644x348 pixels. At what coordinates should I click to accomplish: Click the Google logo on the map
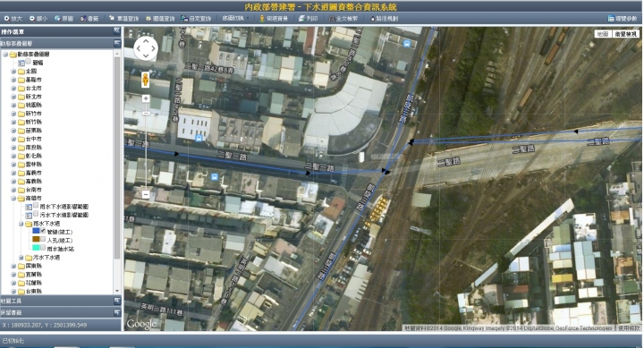[141, 324]
